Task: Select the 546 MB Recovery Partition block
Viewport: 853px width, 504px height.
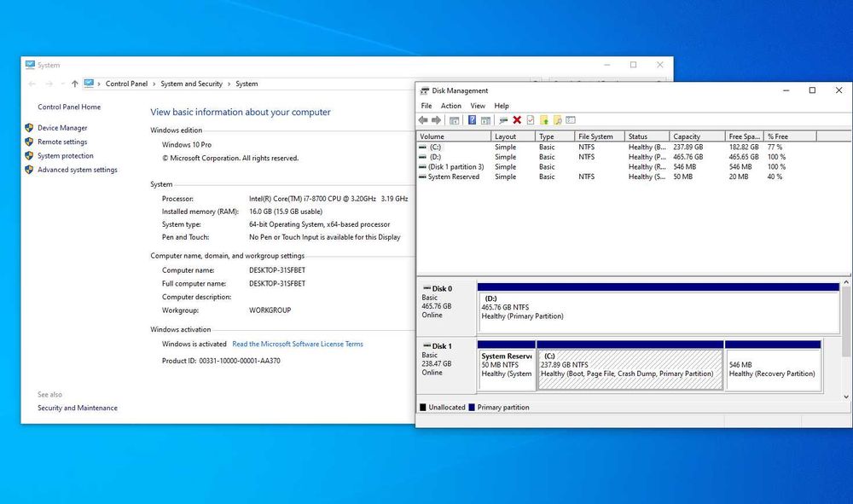Action: click(x=773, y=365)
